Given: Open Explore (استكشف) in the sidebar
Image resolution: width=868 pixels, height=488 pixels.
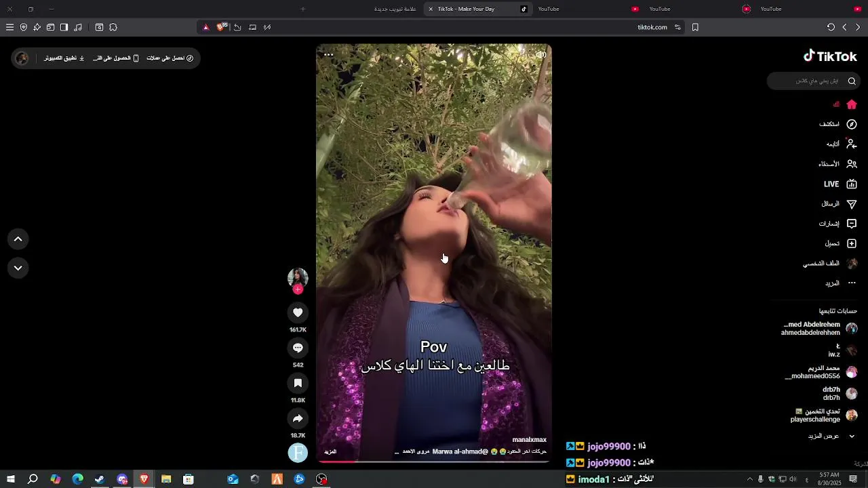Looking at the screenshot, I should 837,124.
